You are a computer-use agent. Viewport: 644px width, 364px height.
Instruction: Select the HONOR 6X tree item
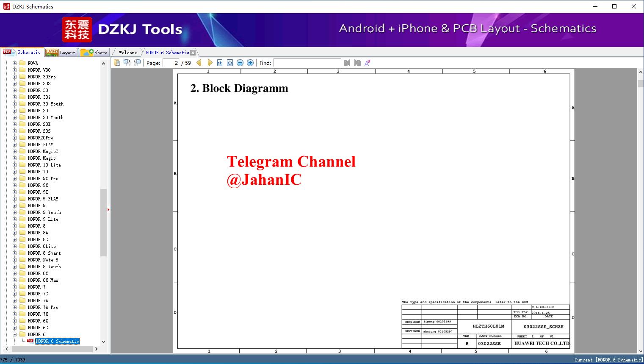[x=38, y=321]
